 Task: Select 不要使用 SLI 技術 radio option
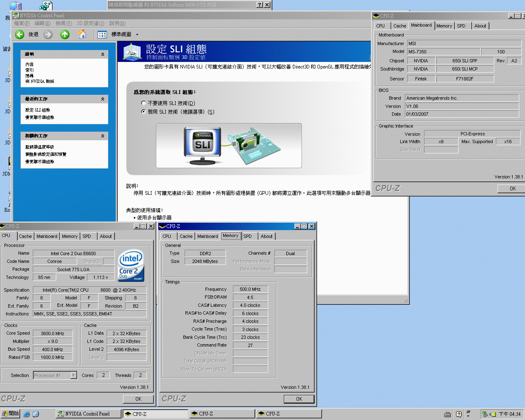point(143,103)
